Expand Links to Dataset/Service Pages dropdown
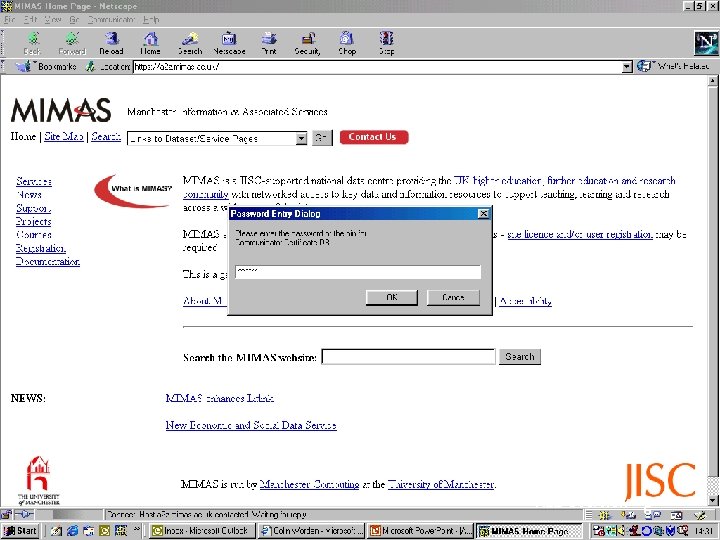The height and width of the screenshot is (540, 720). [x=301, y=138]
